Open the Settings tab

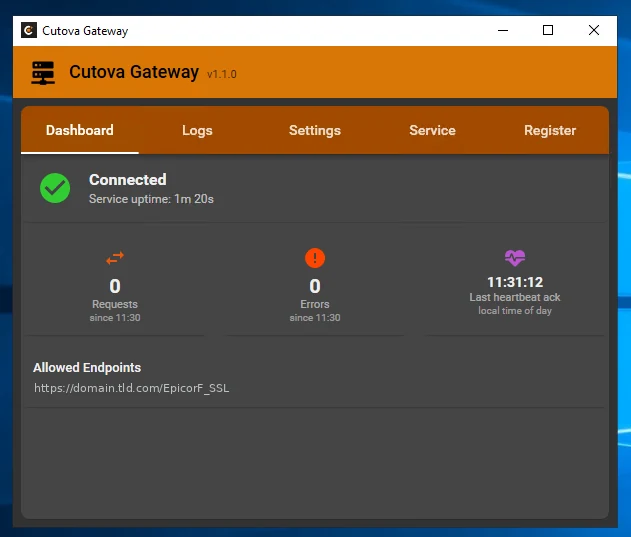pos(315,130)
